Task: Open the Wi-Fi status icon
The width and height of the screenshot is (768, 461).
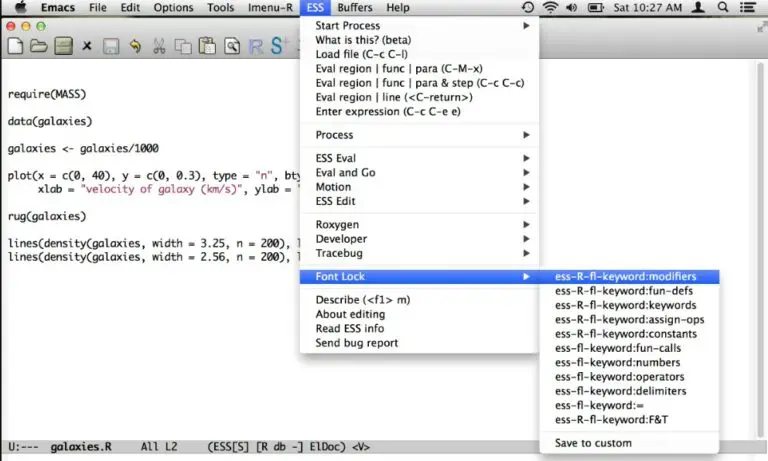Action: pos(551,7)
